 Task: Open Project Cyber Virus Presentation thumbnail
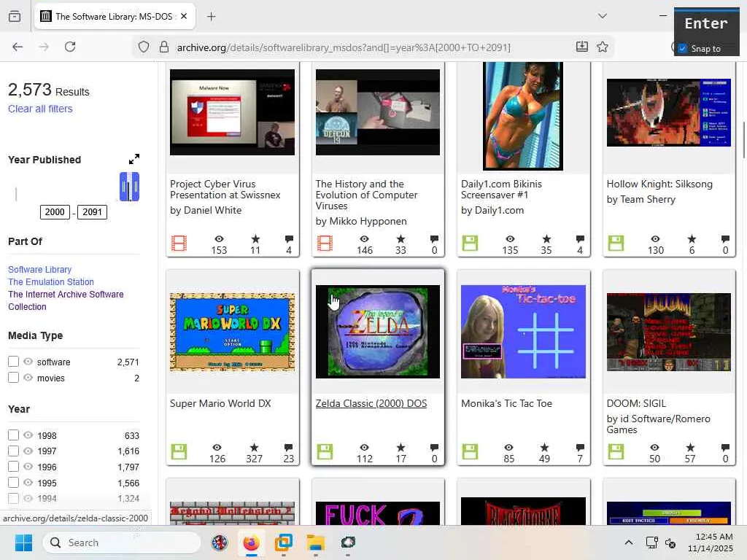[x=233, y=112]
